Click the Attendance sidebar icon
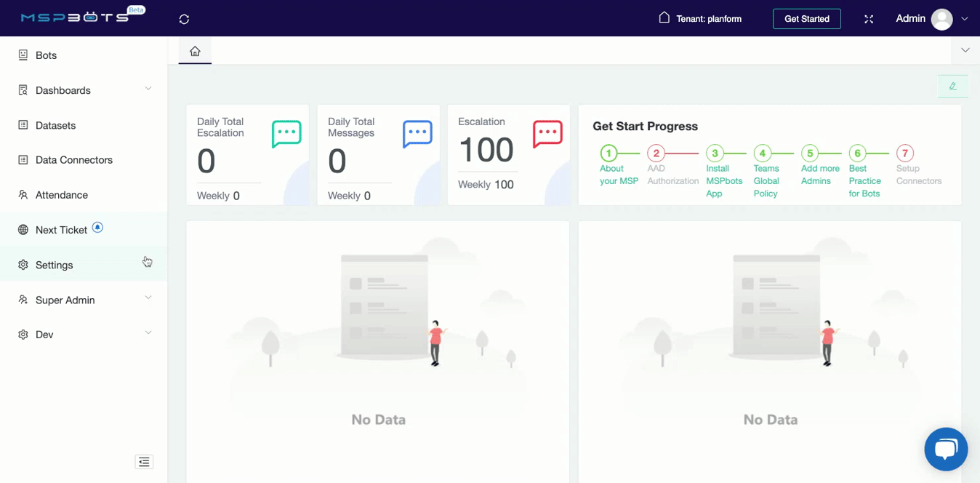The width and height of the screenshot is (980, 483). click(x=23, y=195)
